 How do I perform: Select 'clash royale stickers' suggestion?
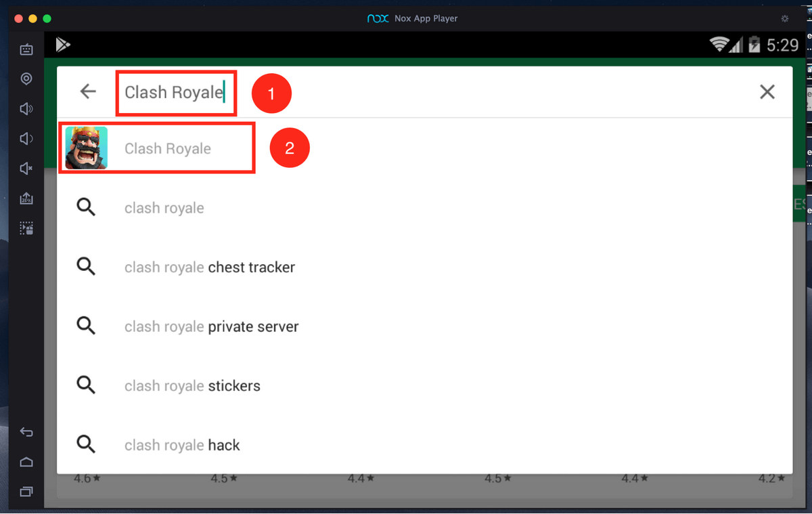(424, 385)
